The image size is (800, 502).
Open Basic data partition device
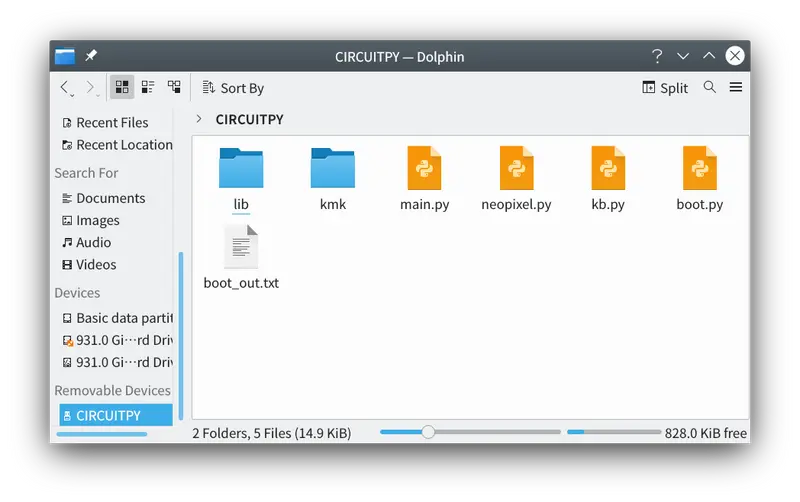click(x=117, y=318)
